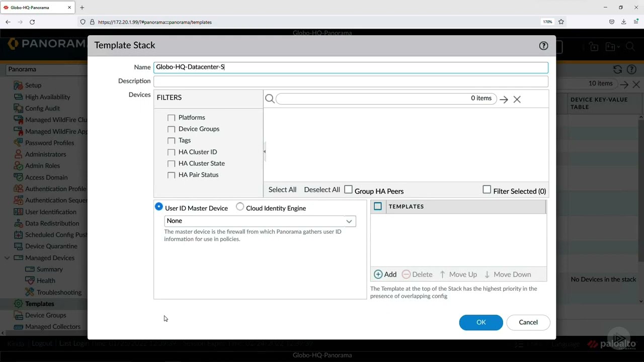Screen dimensions: 644x362
Task: Click the template Delete button
Action: [417, 274]
